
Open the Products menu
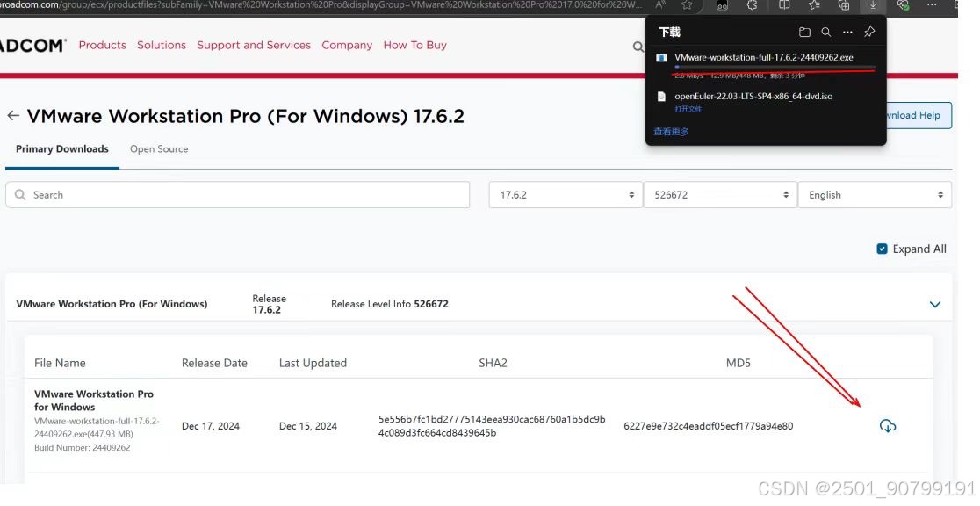pos(103,45)
